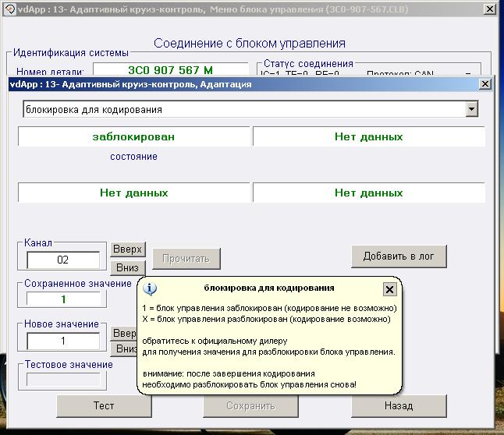
Task: Go back with the Назад button
Action: coord(398,406)
